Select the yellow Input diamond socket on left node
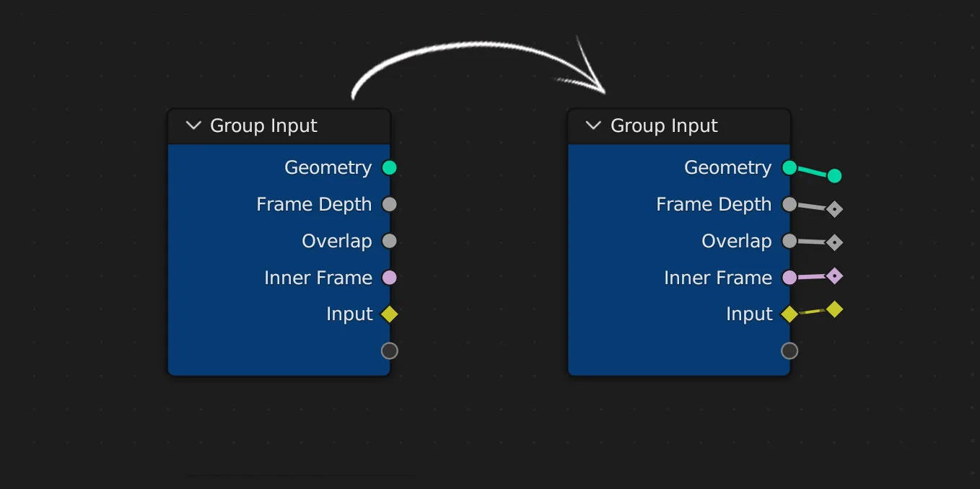 [x=390, y=314]
